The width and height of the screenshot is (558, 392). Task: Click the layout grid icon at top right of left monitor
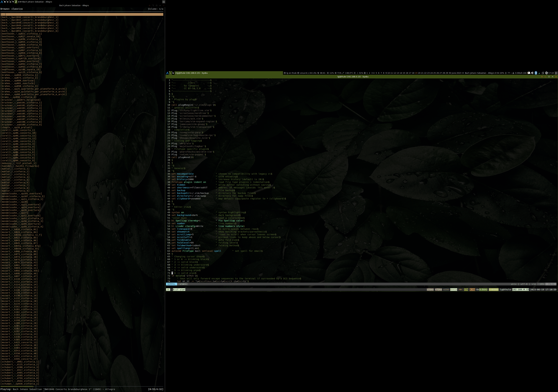point(164,2)
